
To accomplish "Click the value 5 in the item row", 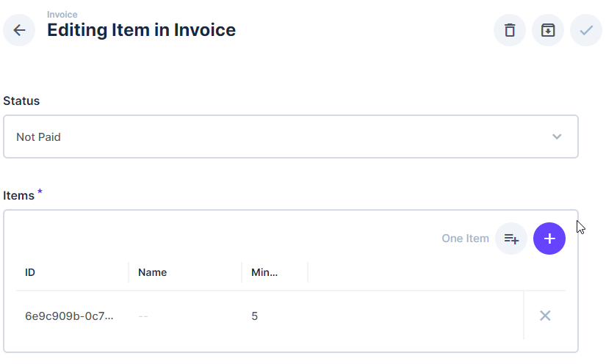I will (x=254, y=316).
